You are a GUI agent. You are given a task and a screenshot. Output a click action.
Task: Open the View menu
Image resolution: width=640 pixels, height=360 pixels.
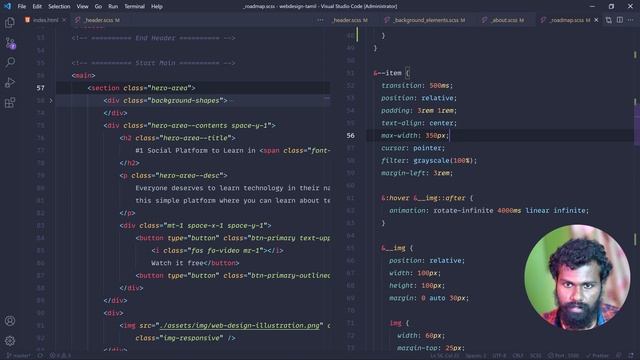(82, 7)
